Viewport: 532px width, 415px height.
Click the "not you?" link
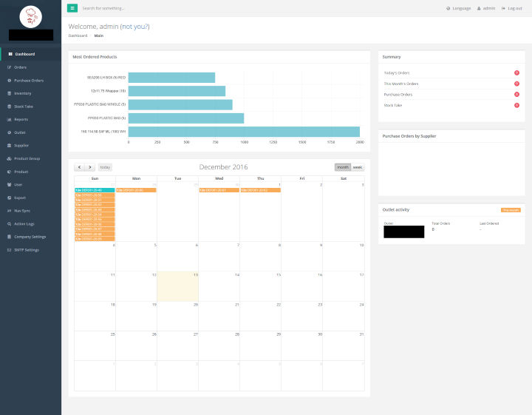coord(136,27)
